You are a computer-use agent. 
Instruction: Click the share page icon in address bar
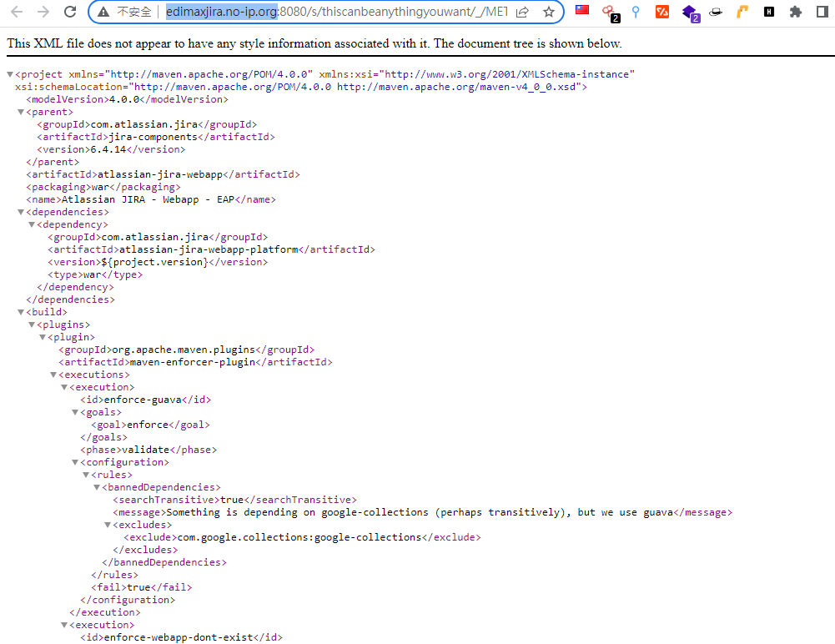click(x=522, y=12)
